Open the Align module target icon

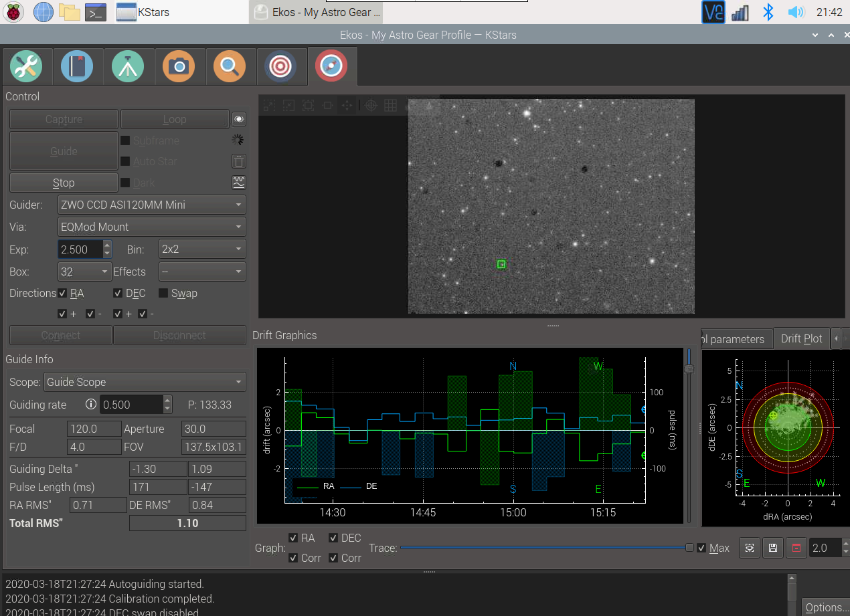[280, 67]
